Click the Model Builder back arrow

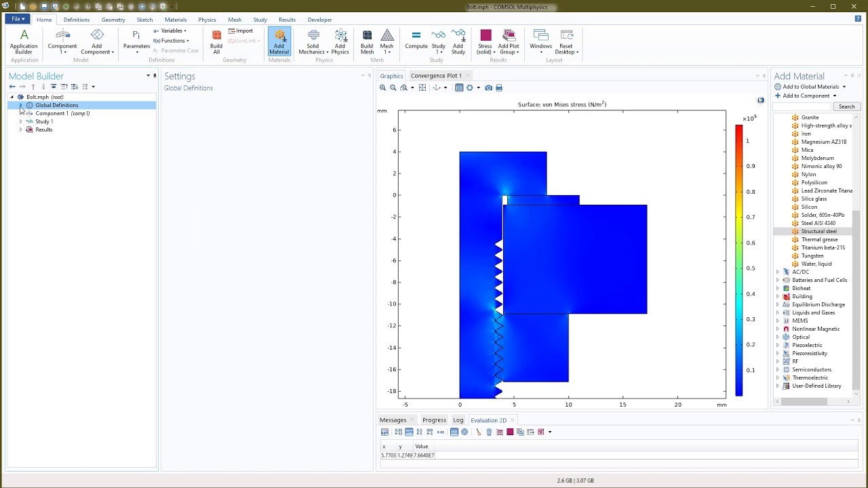[12, 87]
